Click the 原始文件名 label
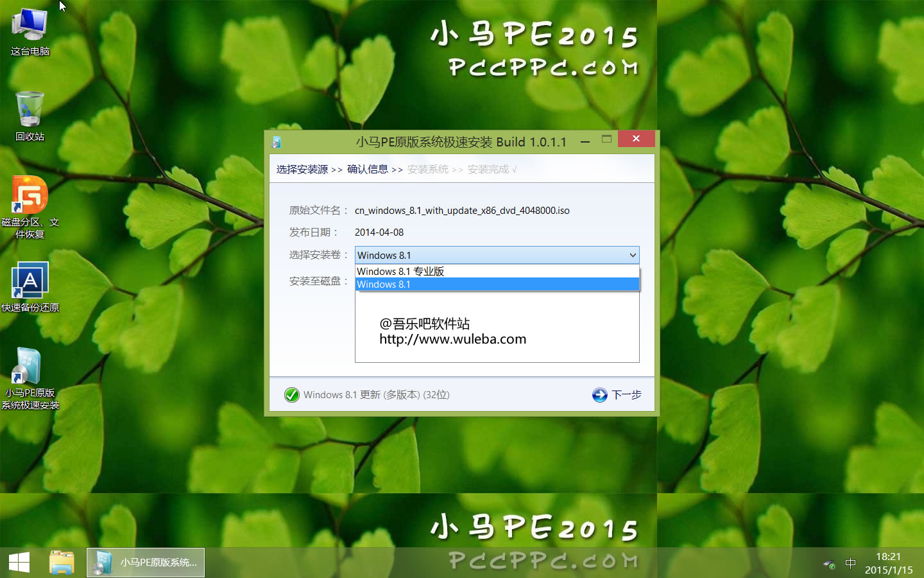The image size is (924, 578). 319,211
